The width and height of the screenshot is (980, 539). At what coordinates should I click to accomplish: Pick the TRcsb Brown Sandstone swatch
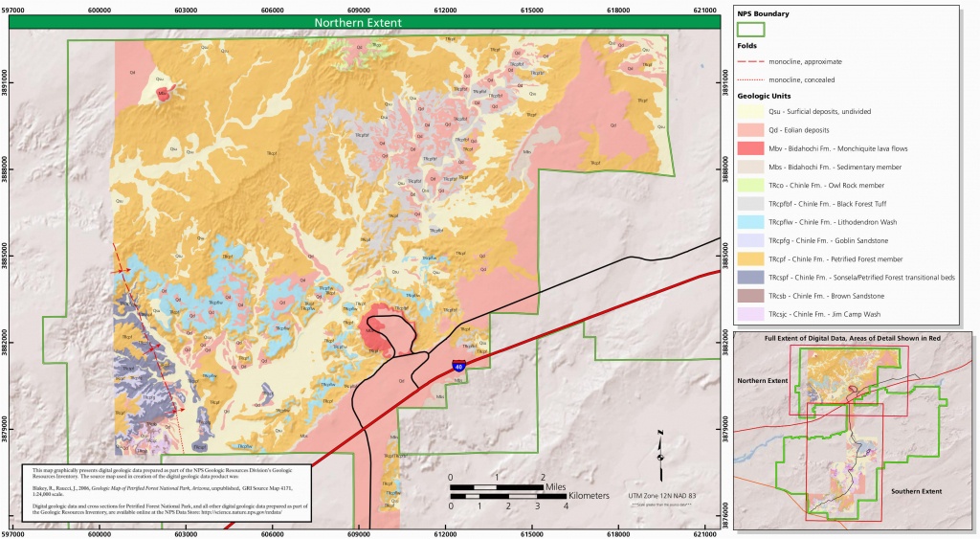click(750, 296)
